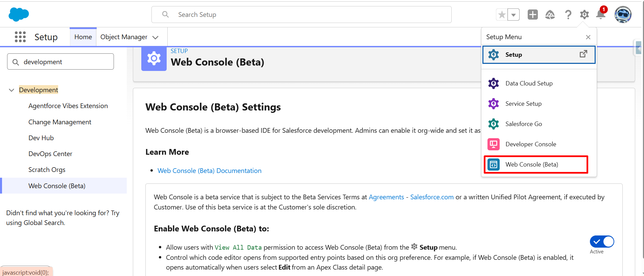
Task: Click the Trailhead guidance icon
Action: (x=550, y=15)
